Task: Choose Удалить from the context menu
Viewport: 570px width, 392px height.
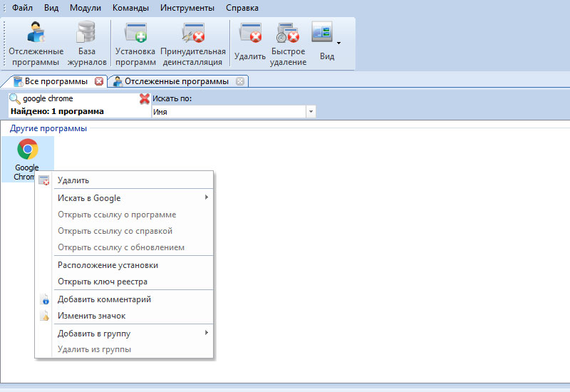Action: (x=73, y=180)
